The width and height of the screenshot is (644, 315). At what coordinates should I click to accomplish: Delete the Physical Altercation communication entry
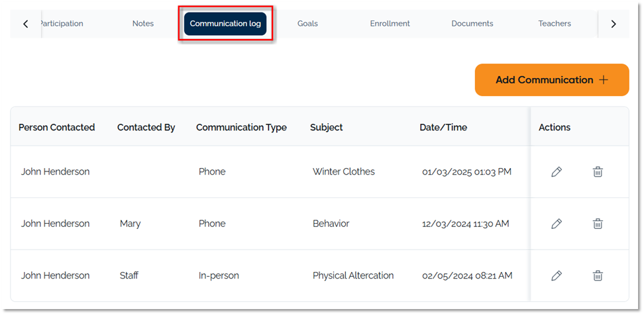tap(598, 275)
